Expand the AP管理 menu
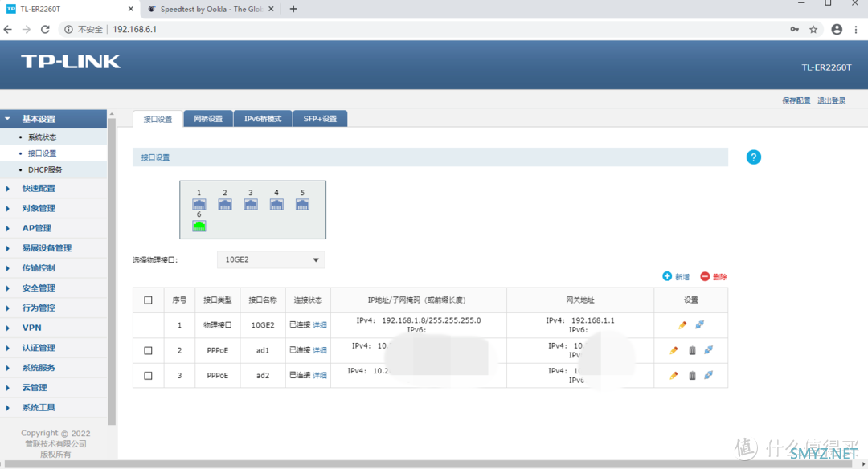 pyautogui.click(x=53, y=228)
